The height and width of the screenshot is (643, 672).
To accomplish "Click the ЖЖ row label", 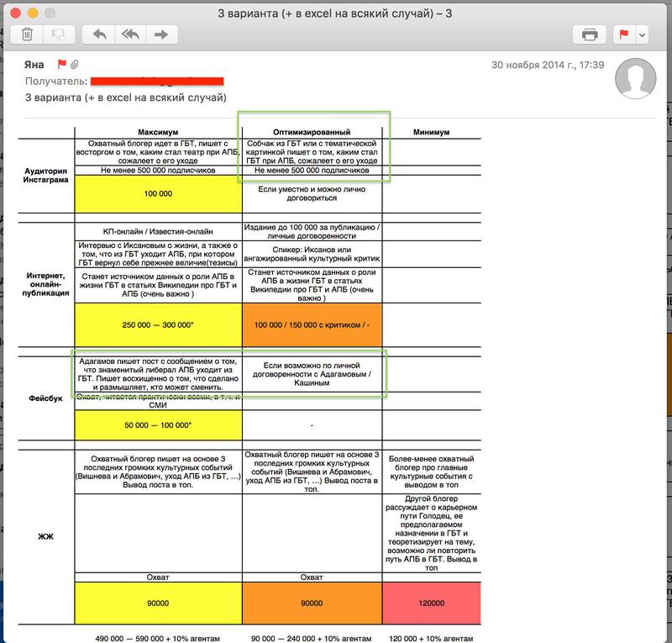I will coord(46,536).
